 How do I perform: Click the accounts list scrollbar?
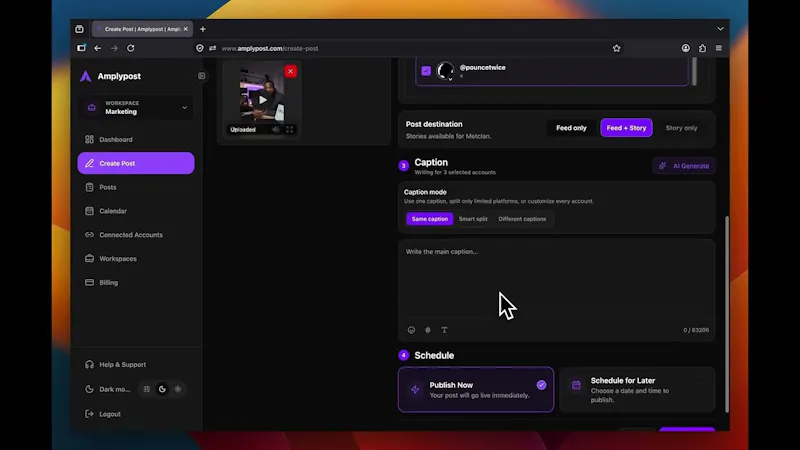point(694,70)
